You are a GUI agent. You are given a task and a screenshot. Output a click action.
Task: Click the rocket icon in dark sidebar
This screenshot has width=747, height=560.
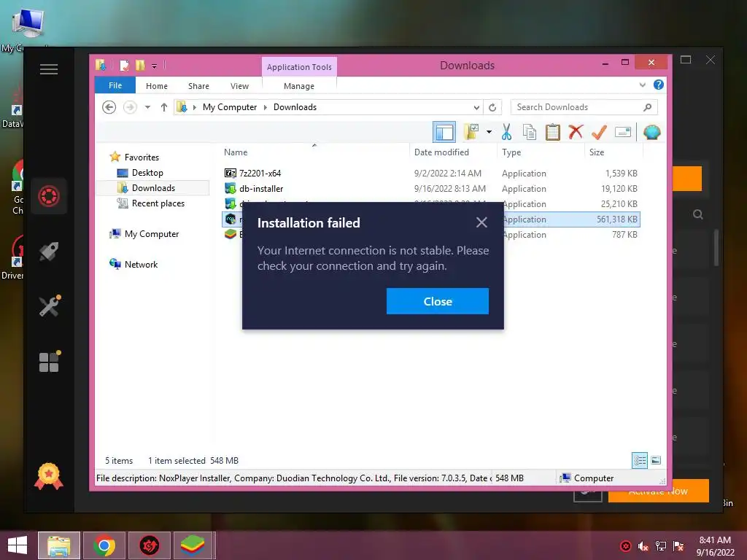tap(49, 252)
